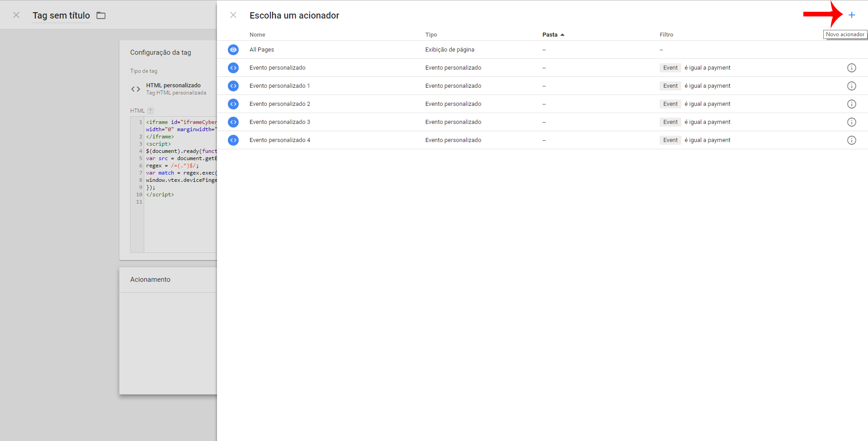Sort triggers by the Tipo column header

[x=431, y=34]
